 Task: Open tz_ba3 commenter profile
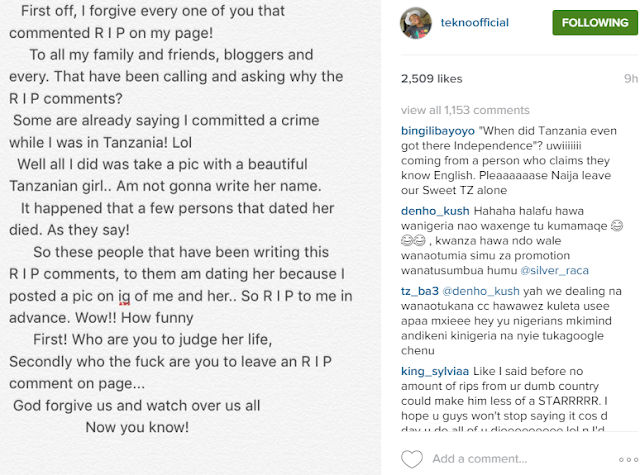point(420,291)
